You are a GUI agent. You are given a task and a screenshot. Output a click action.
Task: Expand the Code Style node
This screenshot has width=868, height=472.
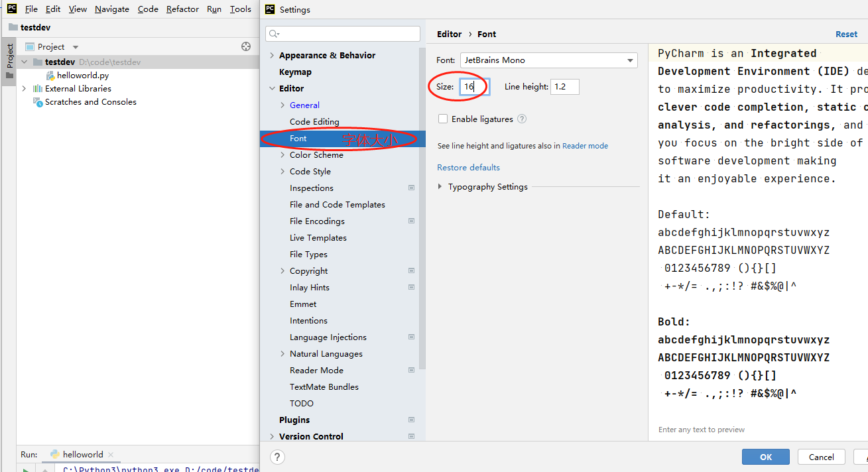point(282,172)
